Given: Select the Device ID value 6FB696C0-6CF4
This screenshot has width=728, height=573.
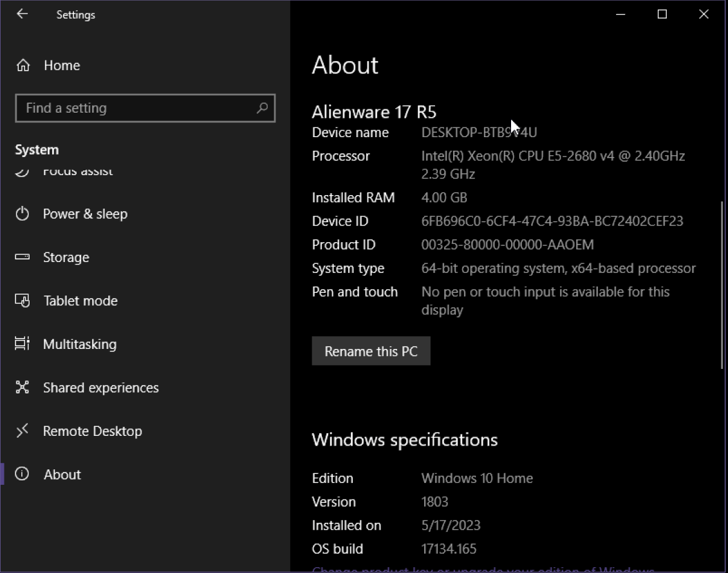Looking at the screenshot, I should pyautogui.click(x=552, y=221).
